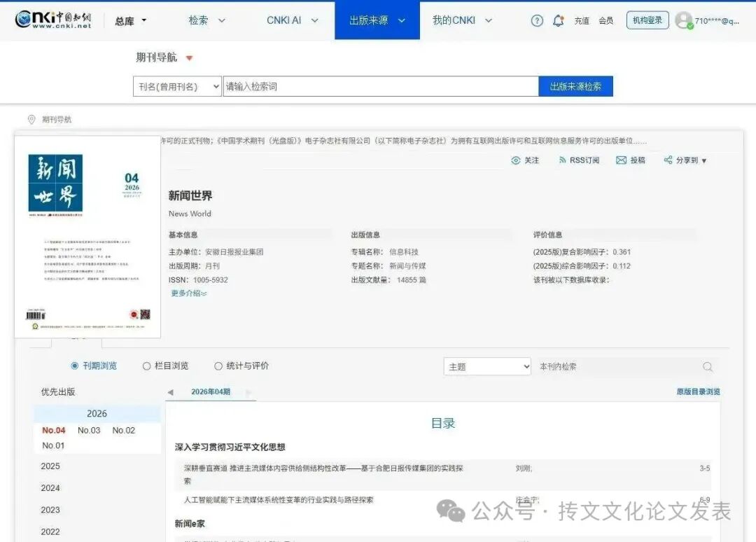
Task: Click the 投稿 envelope icon
Action: click(621, 160)
